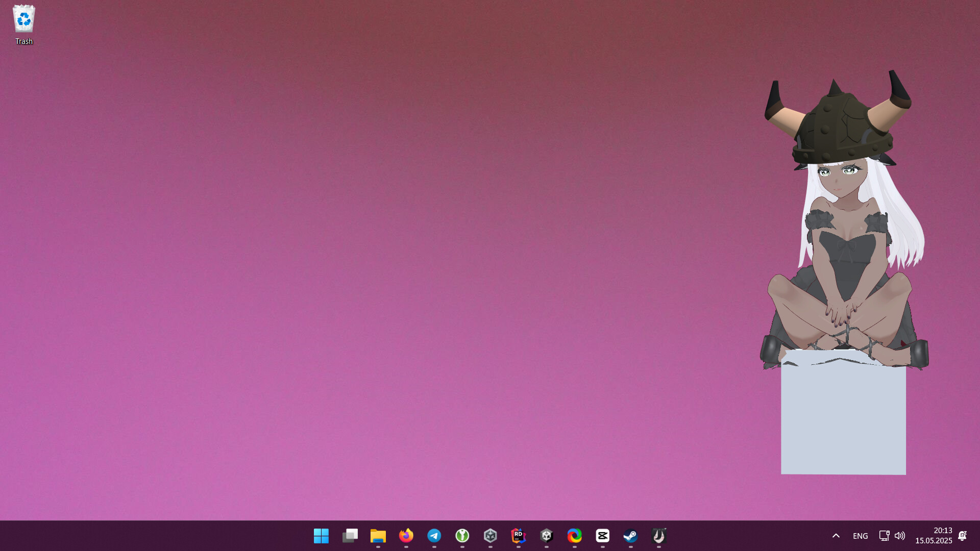Open the clock and date calendar
The width and height of the screenshot is (980, 551).
click(934, 536)
